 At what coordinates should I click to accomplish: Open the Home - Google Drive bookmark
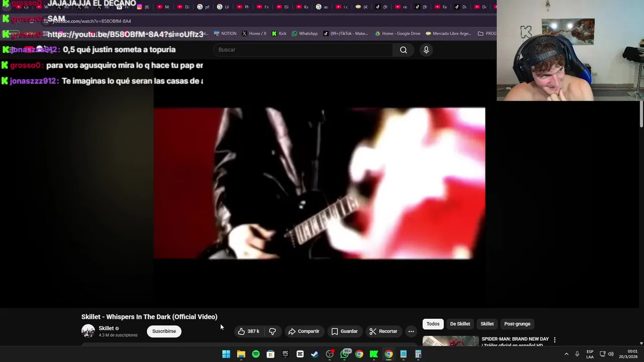pyautogui.click(x=397, y=34)
